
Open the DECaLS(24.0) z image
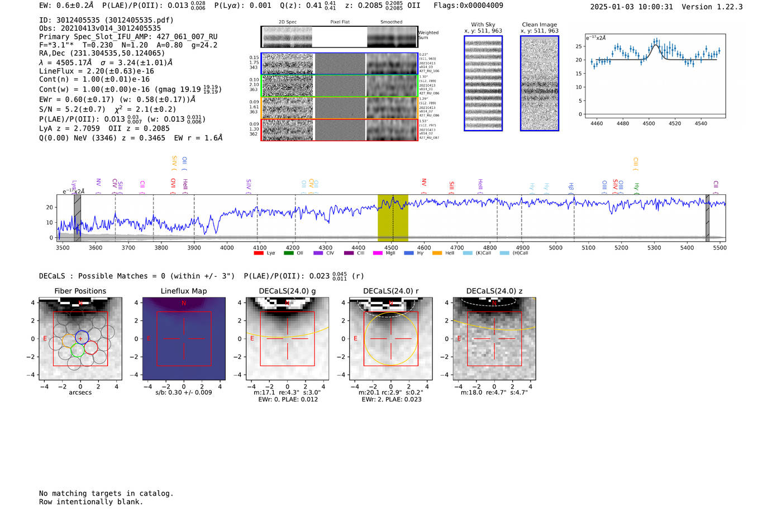pyautogui.click(x=494, y=339)
